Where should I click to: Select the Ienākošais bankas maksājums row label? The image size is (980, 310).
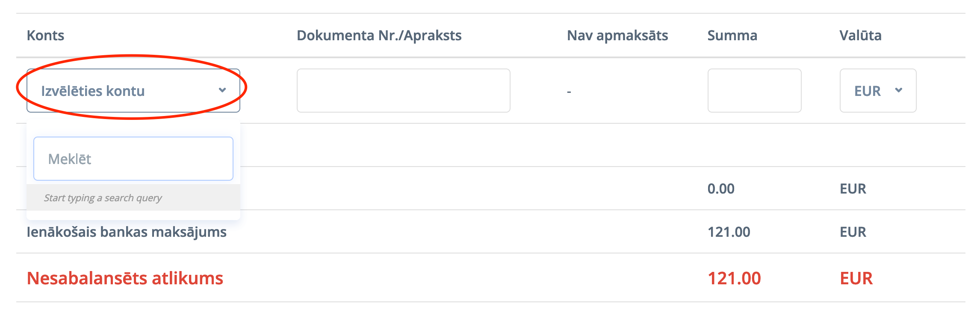127,232
